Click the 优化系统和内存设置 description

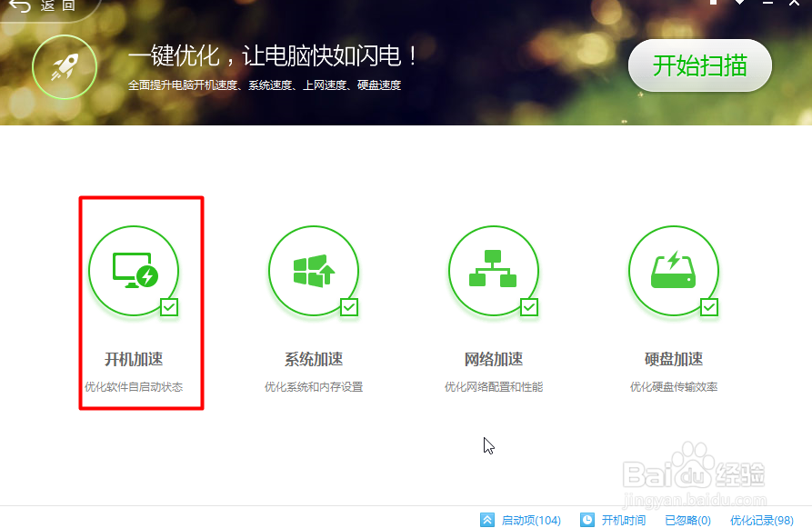coord(314,386)
